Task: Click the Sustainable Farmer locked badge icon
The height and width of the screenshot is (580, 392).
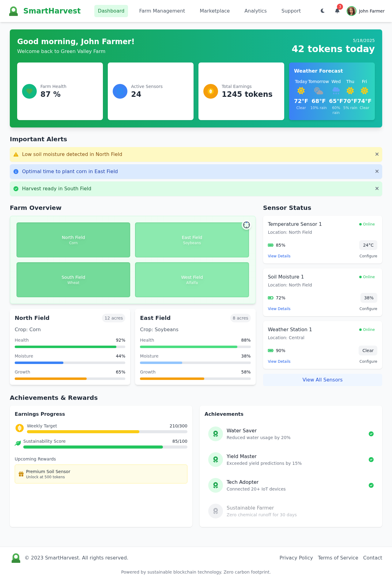Action: pyautogui.click(x=216, y=511)
